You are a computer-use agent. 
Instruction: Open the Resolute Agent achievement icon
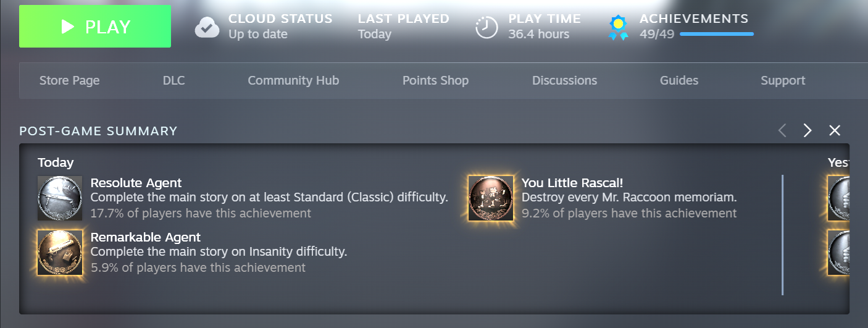[60, 198]
